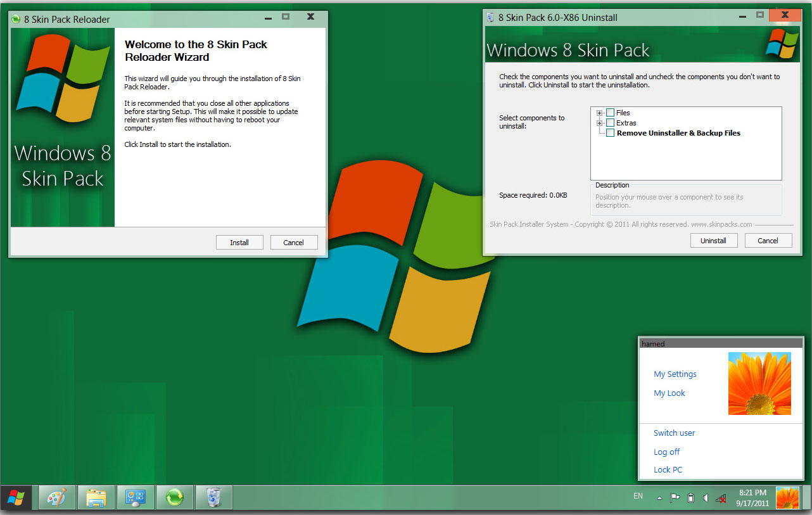Maximize the 8 Skin Pack Reloader window
The height and width of the screenshot is (515, 812).
tap(286, 17)
